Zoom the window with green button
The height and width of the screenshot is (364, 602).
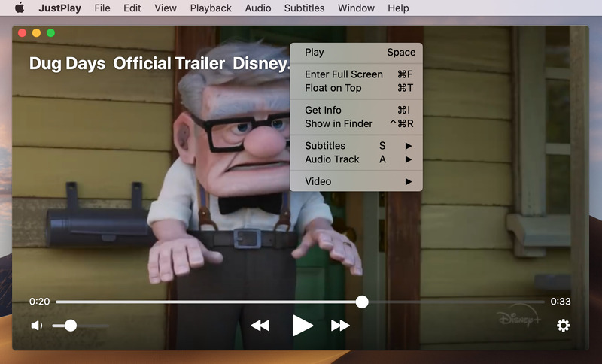50,33
